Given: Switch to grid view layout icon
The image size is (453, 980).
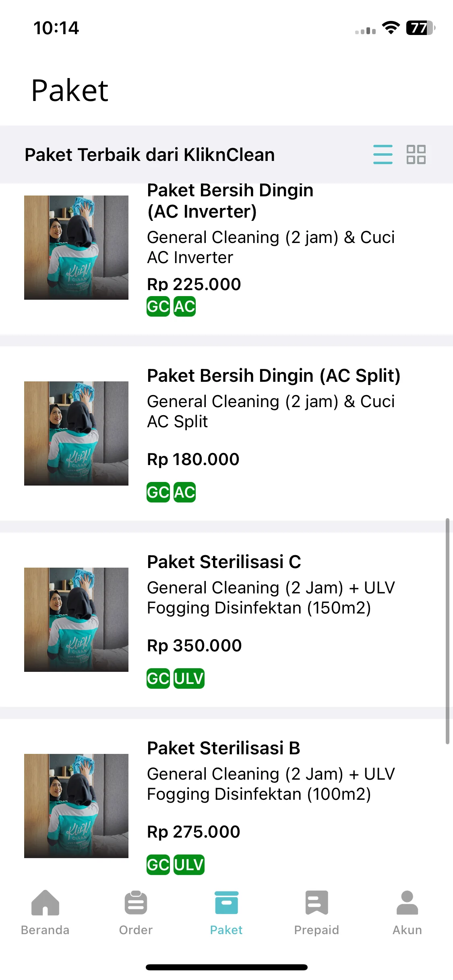Looking at the screenshot, I should click(416, 154).
